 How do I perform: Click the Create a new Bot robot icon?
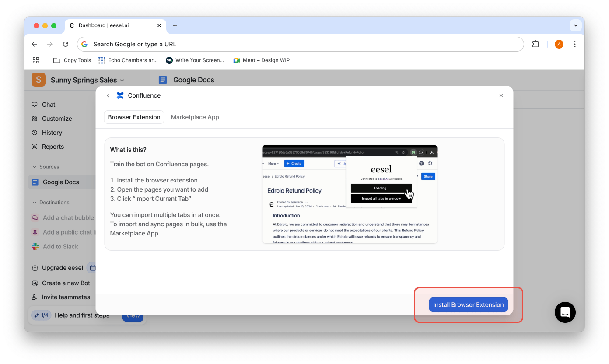point(35,283)
